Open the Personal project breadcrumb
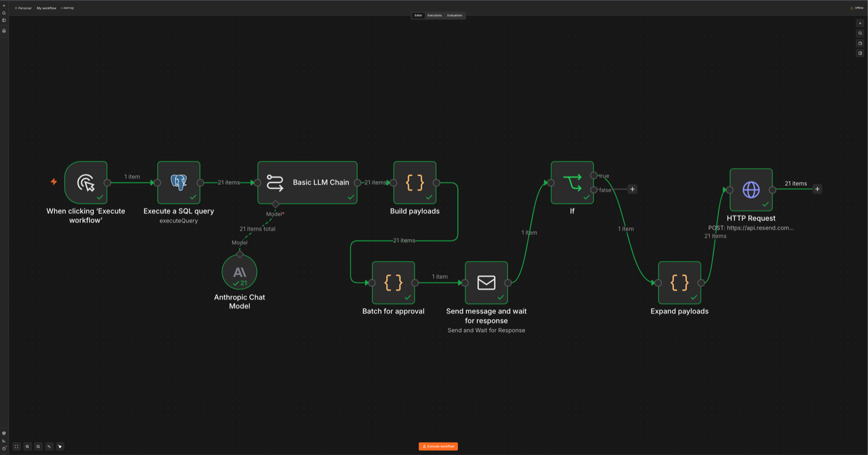868x455 pixels. coord(23,8)
